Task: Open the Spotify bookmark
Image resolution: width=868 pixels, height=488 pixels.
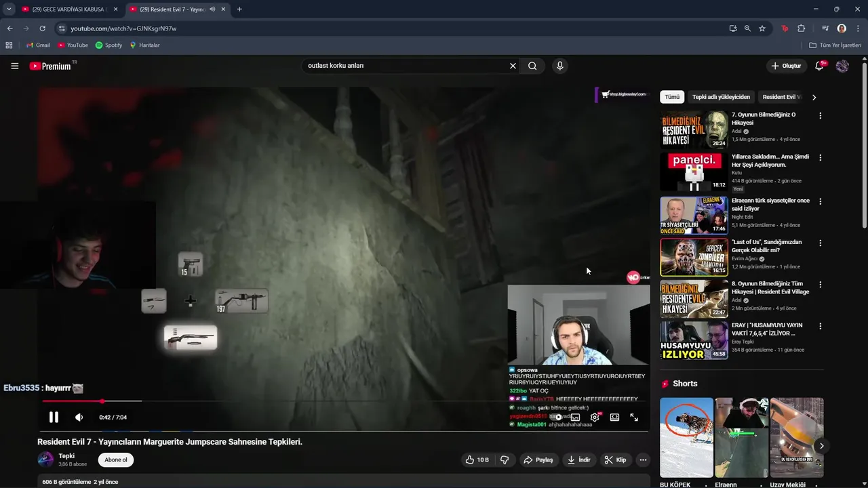Action: (x=108, y=45)
